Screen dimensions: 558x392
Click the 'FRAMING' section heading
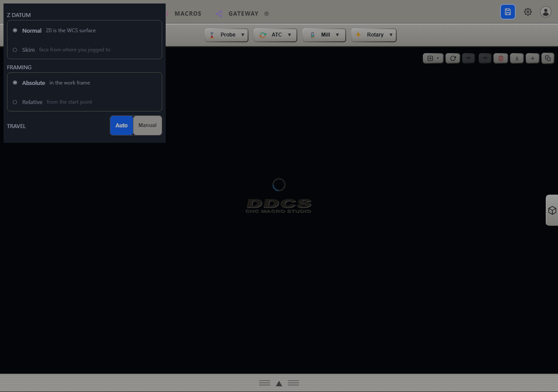[x=19, y=67]
